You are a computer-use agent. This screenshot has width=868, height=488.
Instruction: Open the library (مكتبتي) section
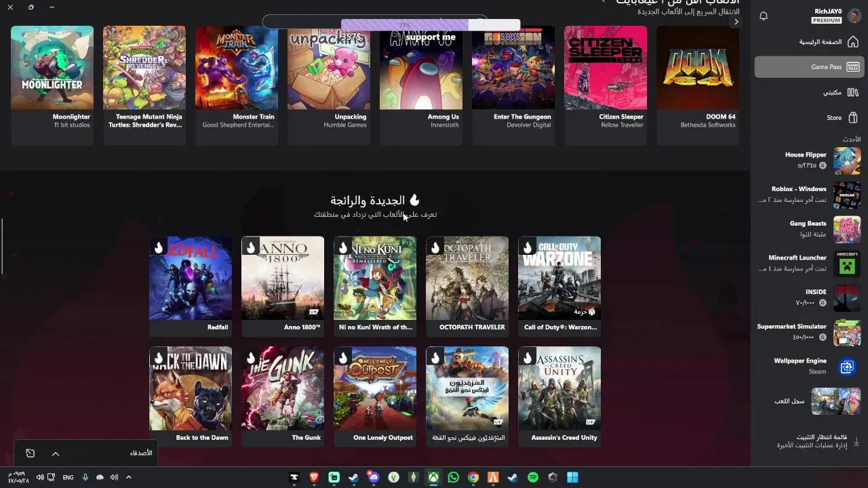tap(809, 92)
